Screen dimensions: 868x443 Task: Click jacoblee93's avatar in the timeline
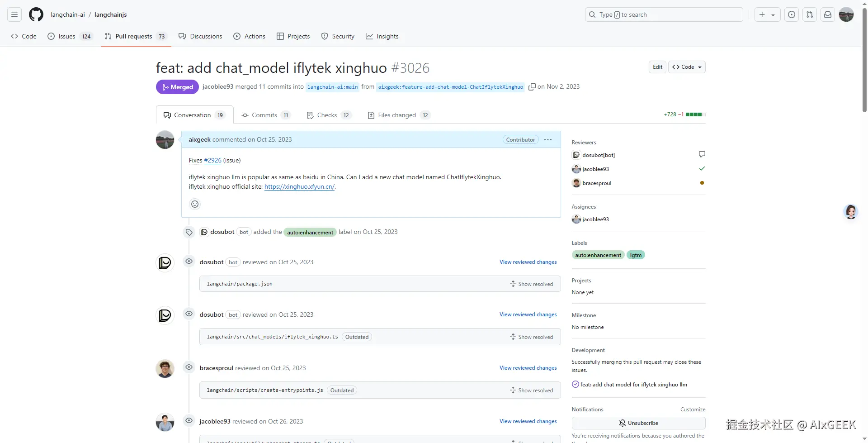(x=165, y=422)
